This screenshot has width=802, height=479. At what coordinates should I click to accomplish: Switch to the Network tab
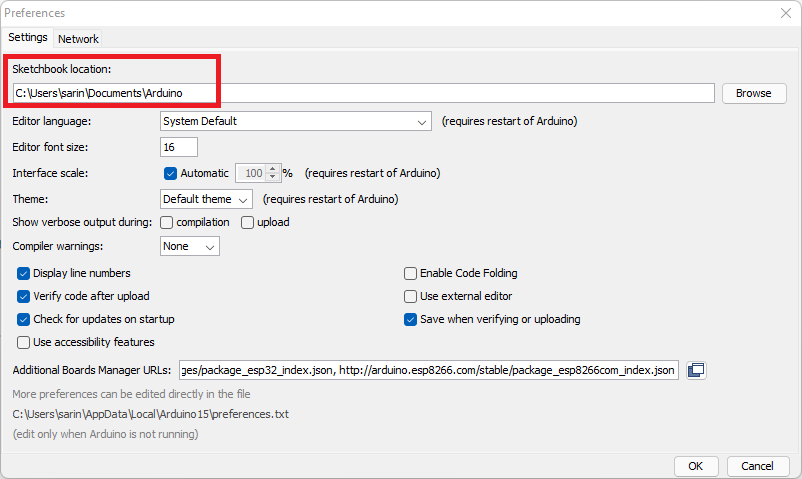tap(78, 39)
